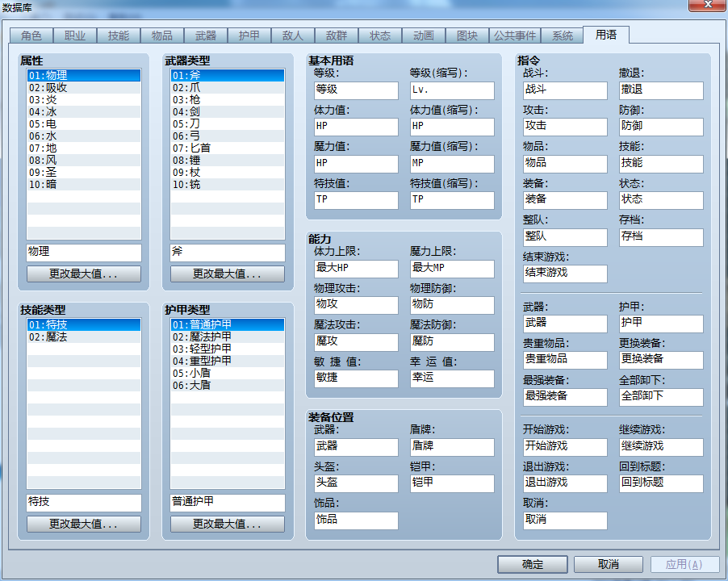This screenshot has width=728, height=581.
Task: Edit skill type name field 特技
Action: (84, 503)
